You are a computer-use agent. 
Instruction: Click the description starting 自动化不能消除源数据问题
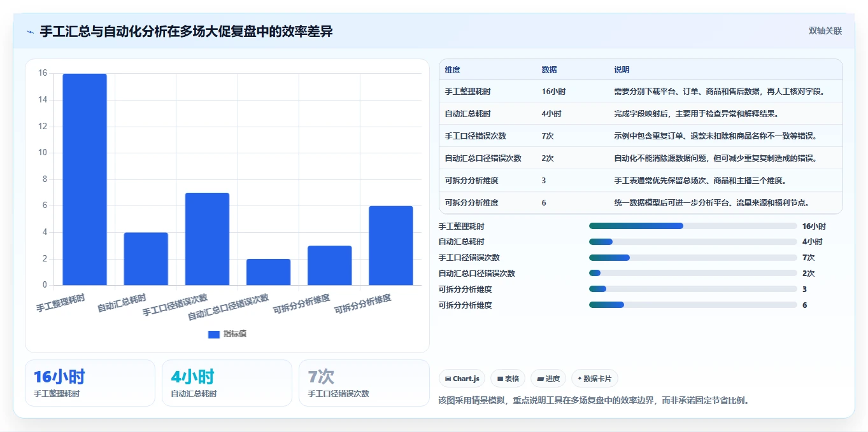[x=715, y=158]
